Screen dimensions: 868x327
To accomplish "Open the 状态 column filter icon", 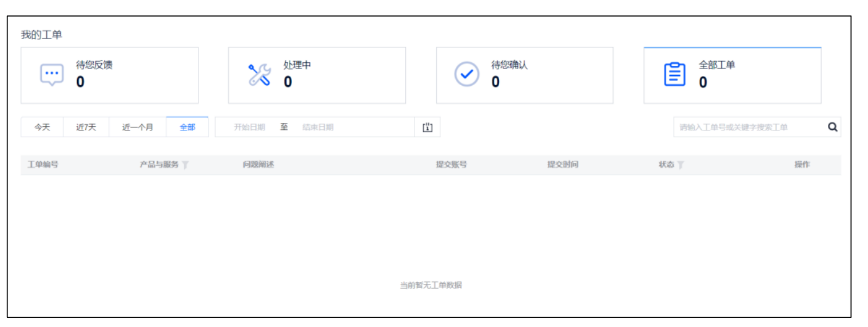I will [x=680, y=165].
